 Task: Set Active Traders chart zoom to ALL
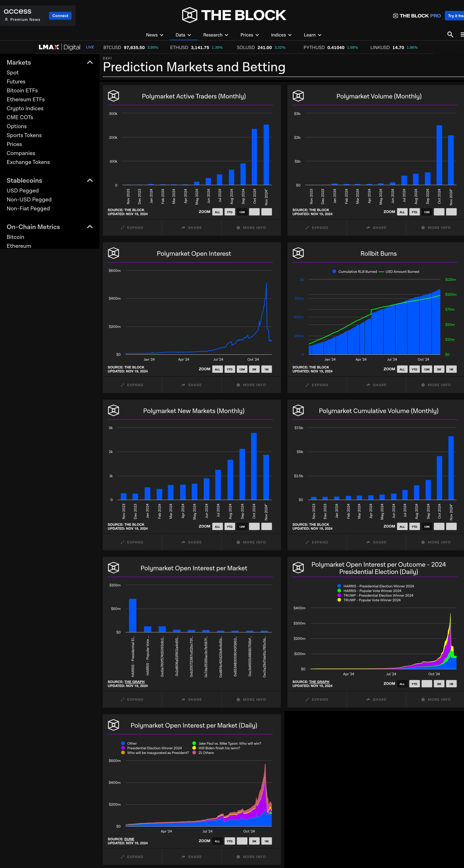point(217,212)
